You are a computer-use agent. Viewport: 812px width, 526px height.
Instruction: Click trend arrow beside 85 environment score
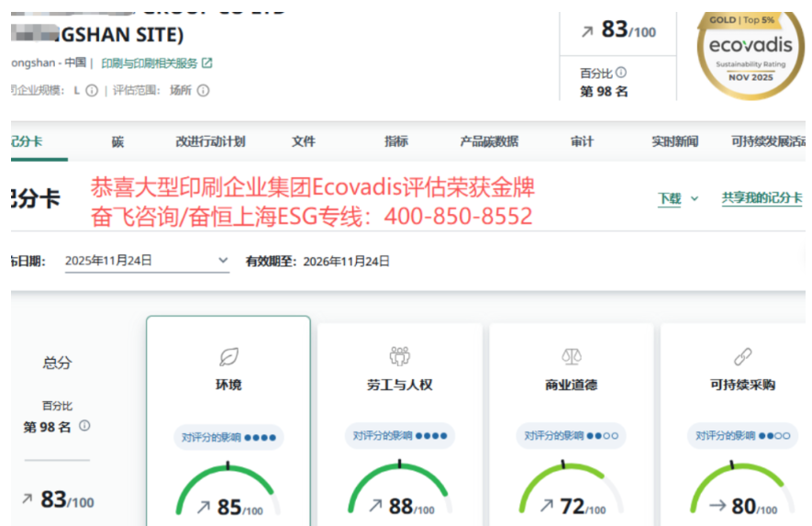[204, 507]
